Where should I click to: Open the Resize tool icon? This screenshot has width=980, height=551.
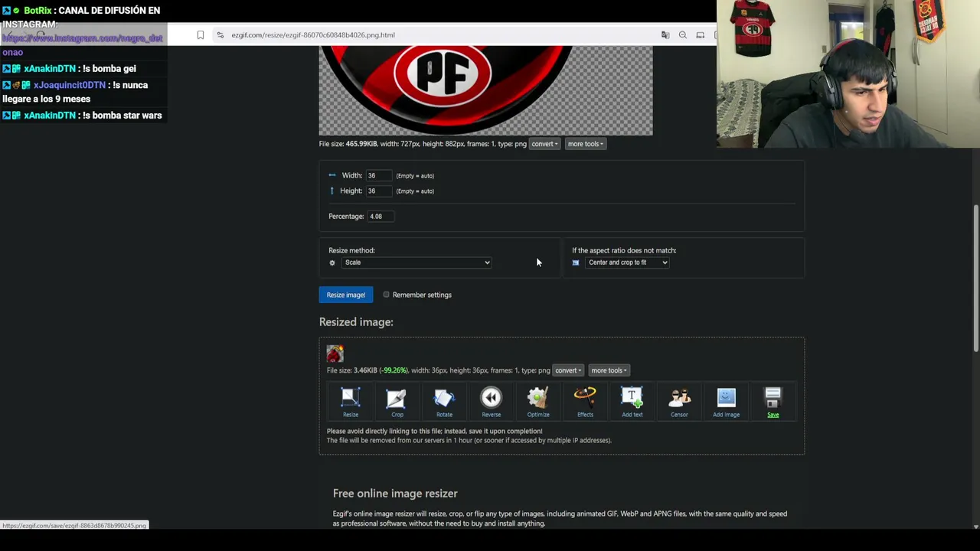tap(351, 398)
